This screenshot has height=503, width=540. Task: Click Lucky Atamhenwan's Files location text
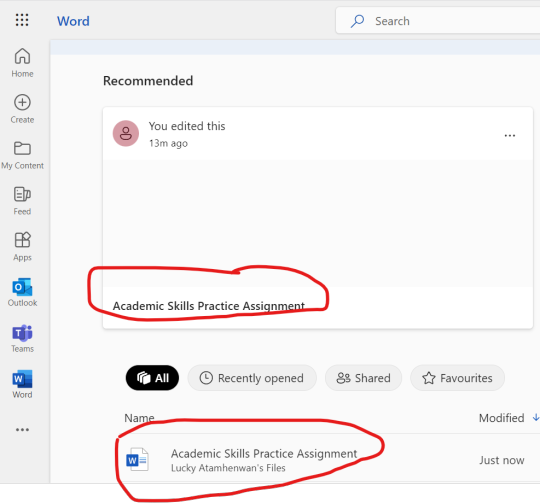(x=228, y=468)
